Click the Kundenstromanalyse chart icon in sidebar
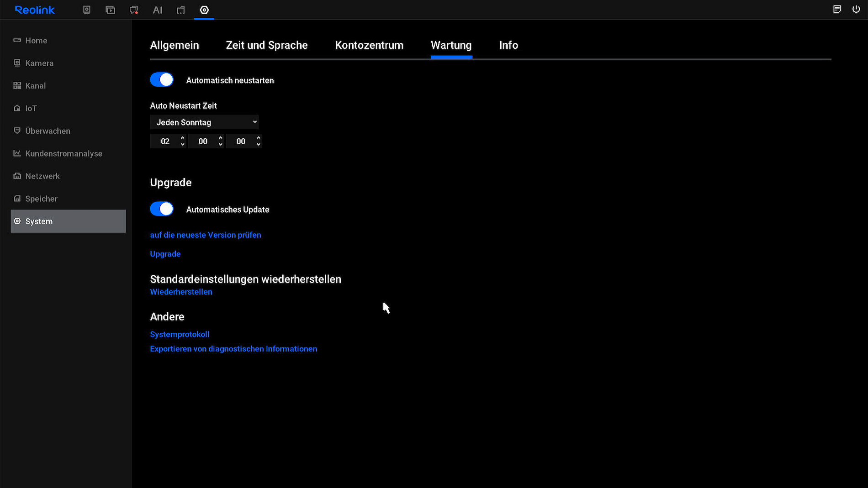 click(x=17, y=153)
